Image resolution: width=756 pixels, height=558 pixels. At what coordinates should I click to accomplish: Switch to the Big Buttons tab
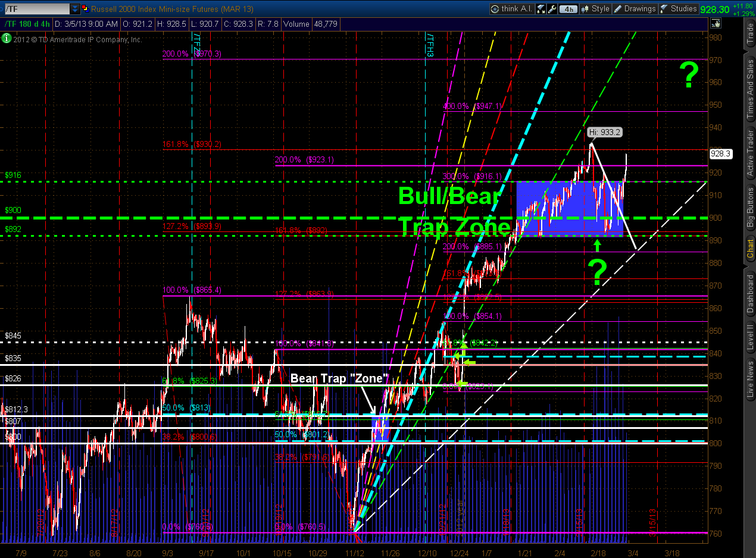(750, 208)
